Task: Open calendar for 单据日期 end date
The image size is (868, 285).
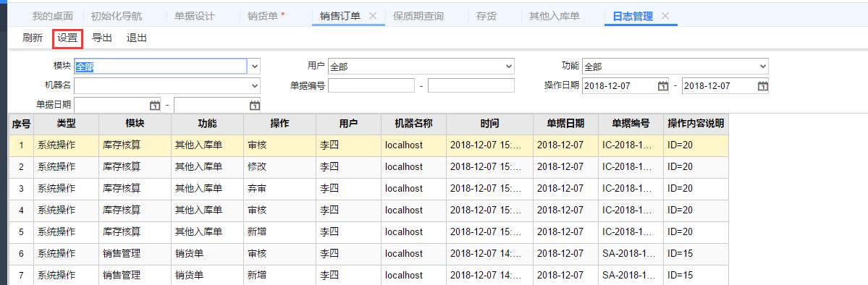Action: pyautogui.click(x=255, y=105)
